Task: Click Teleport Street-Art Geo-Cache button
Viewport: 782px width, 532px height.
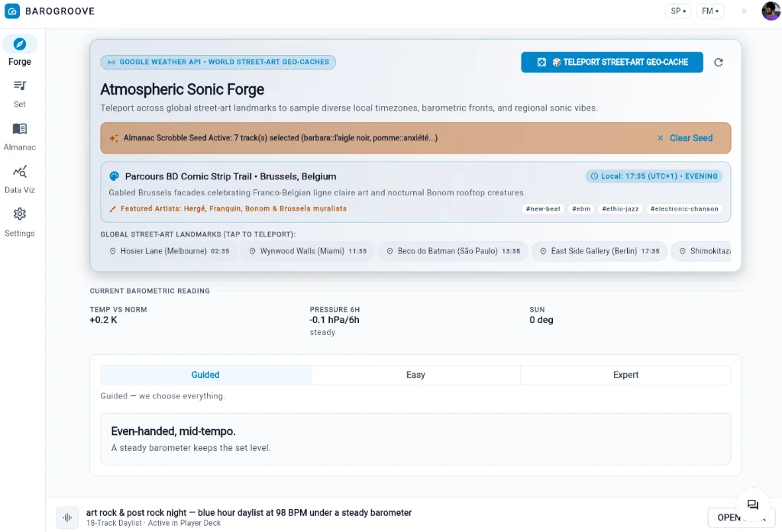Action: (612, 63)
